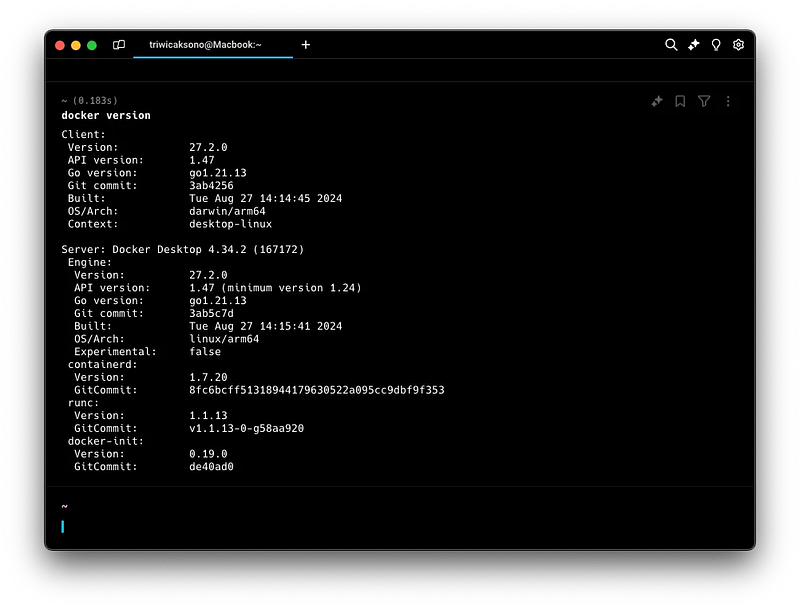Screen dimensions: 800x609
Task: Open block's three-dot more menu
Action: 728,101
